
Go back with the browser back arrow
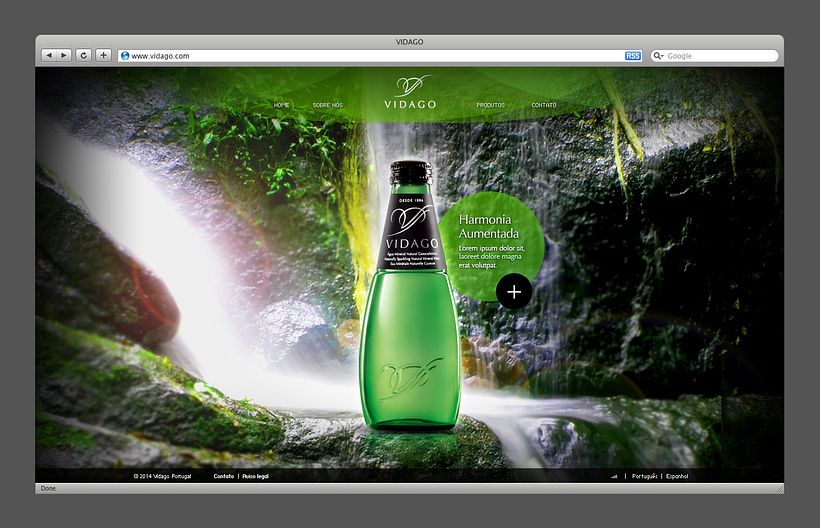pyautogui.click(x=49, y=55)
